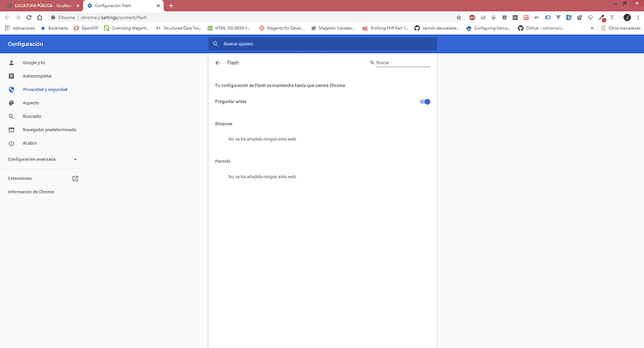This screenshot has width=644, height=348.
Task: Open the OpenERP bookmark
Action: coord(86,28)
